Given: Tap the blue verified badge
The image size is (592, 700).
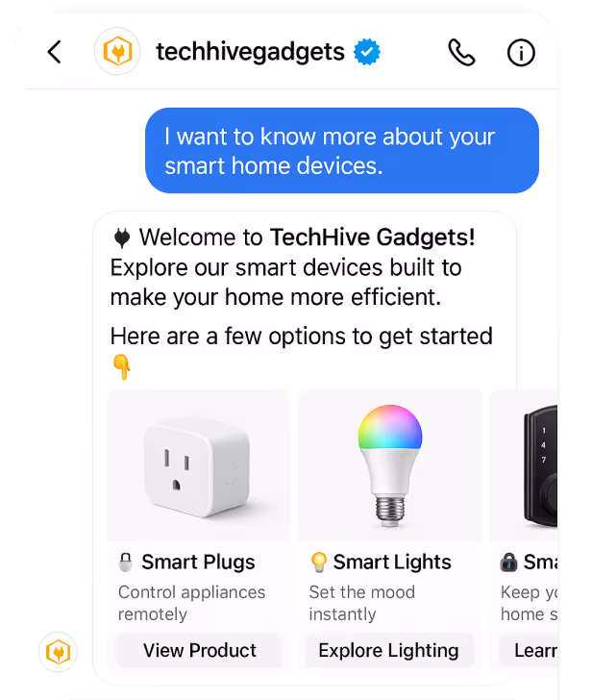Looking at the screenshot, I should click(x=367, y=52).
